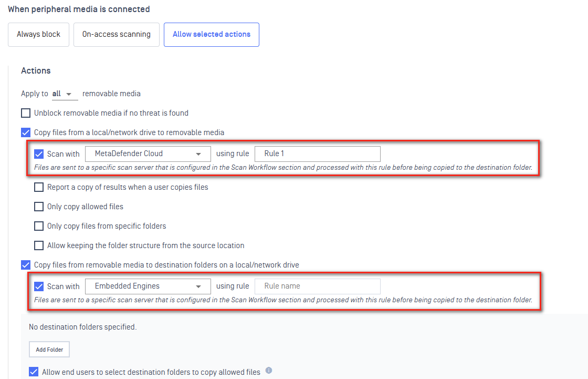Switch to On-access scanning mode
This screenshot has width=588, height=379.
tap(116, 35)
